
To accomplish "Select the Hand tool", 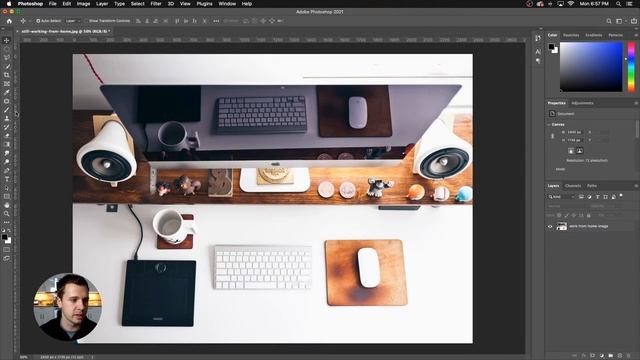I will (x=7, y=205).
